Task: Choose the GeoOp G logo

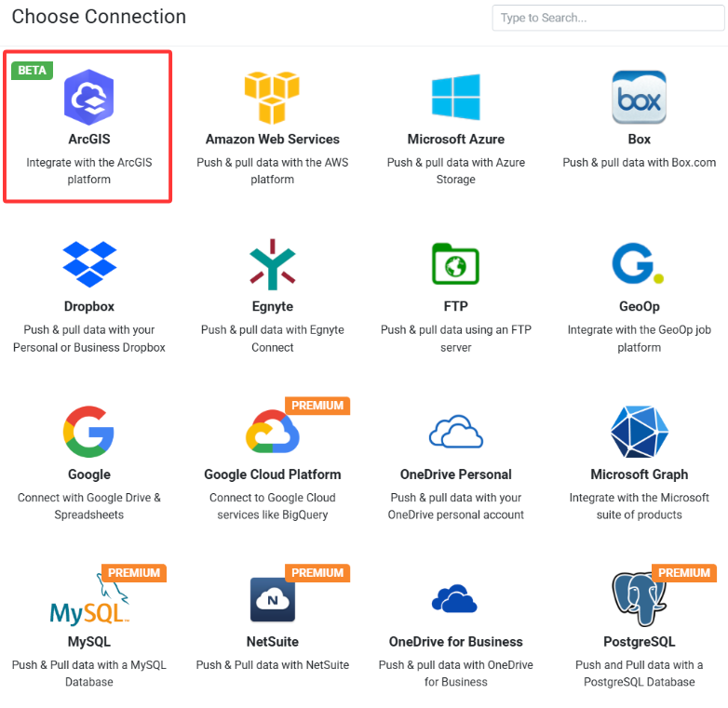Action: (638, 263)
